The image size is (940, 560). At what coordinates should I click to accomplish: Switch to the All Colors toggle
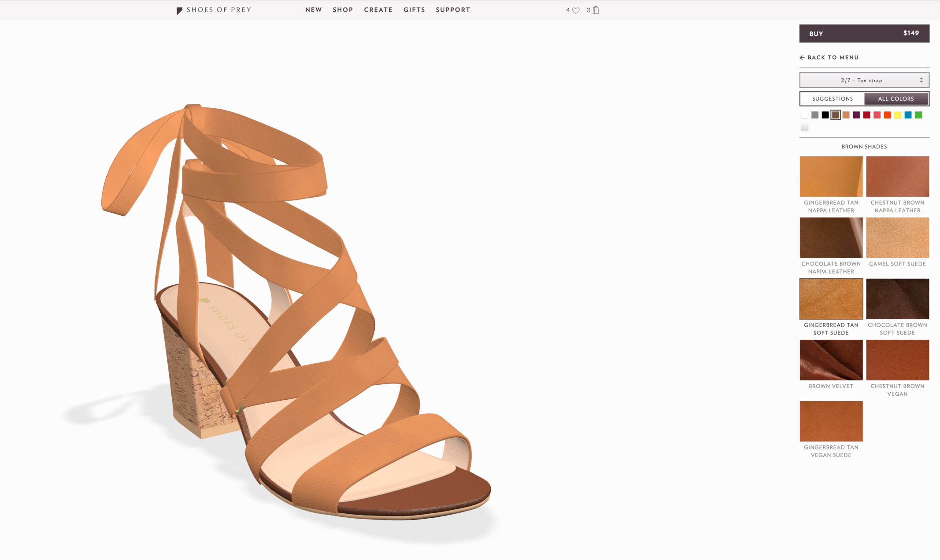point(896,99)
